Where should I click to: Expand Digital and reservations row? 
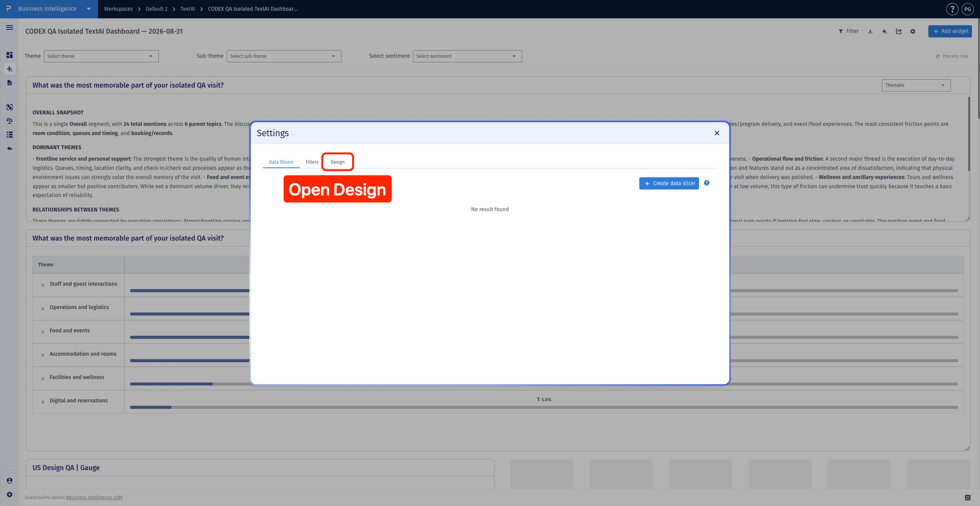click(x=42, y=402)
